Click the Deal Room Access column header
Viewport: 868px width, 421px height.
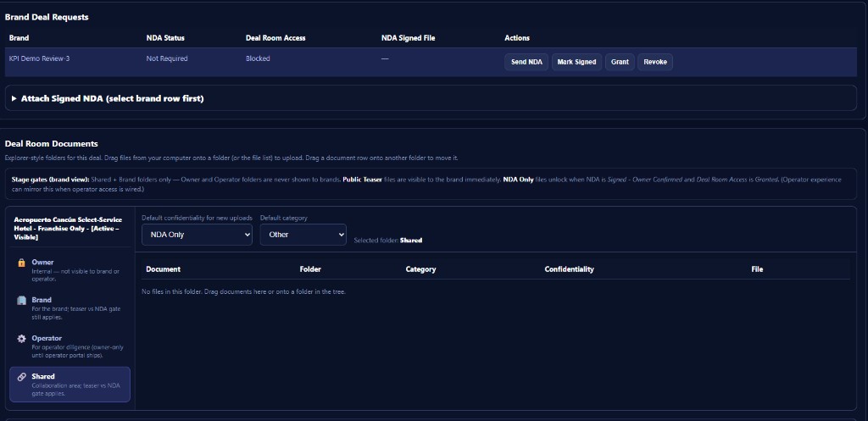275,38
